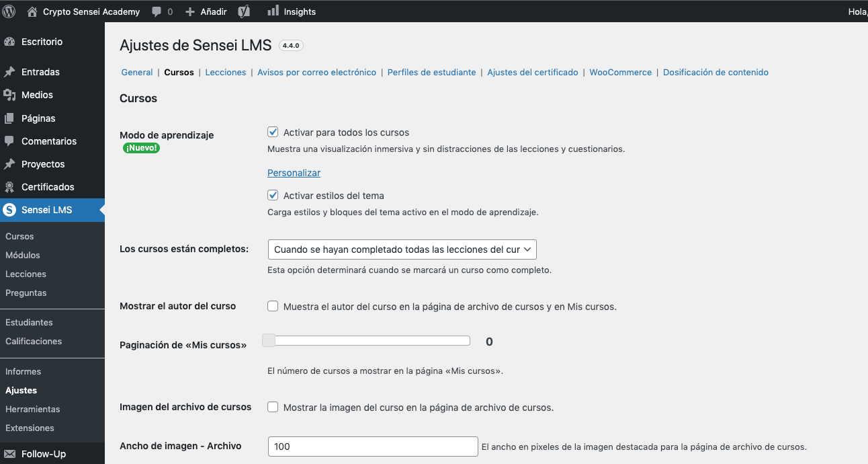Open Insights in the admin bar
The image size is (868, 464).
pos(300,11)
